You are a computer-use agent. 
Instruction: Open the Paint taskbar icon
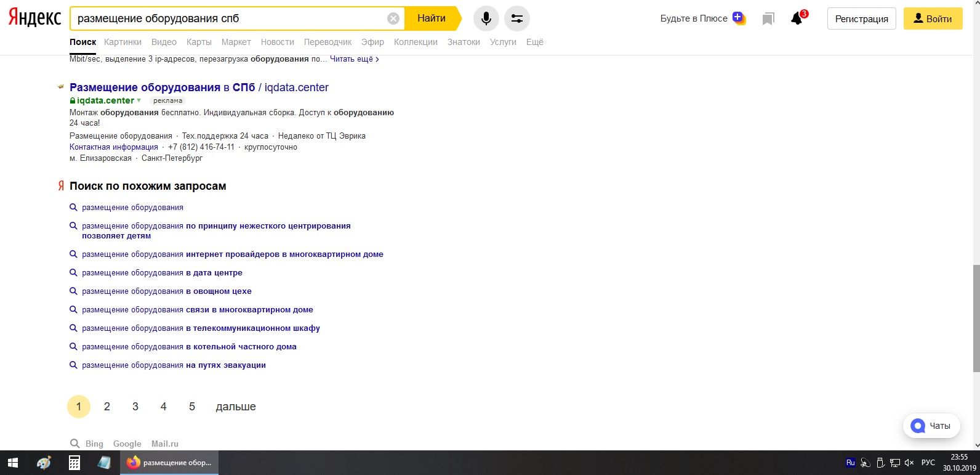click(x=44, y=463)
